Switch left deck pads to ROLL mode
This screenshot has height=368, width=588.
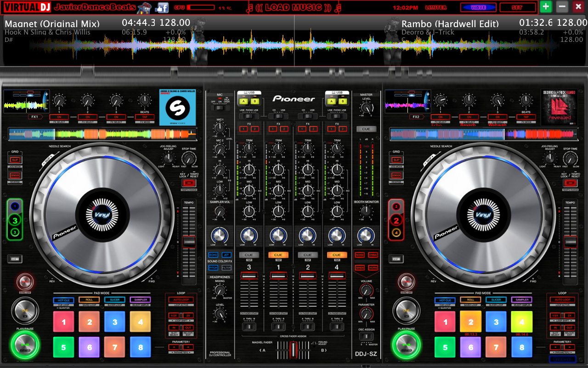tap(90, 300)
